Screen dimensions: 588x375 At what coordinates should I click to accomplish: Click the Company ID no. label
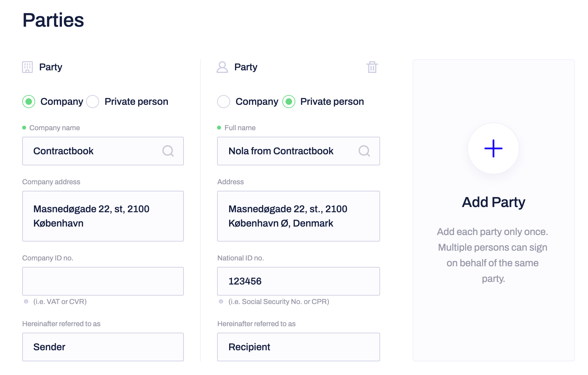click(48, 258)
